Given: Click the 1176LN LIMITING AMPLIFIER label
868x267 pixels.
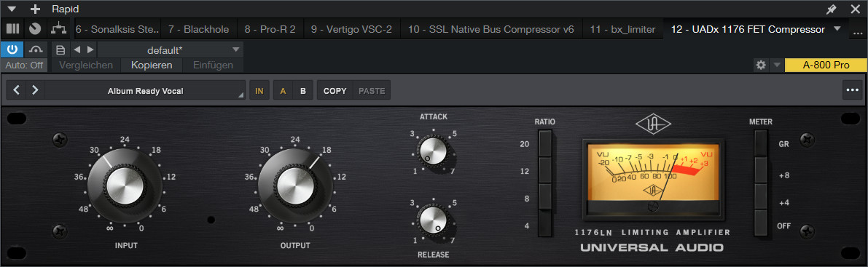Looking at the screenshot, I should tap(652, 232).
